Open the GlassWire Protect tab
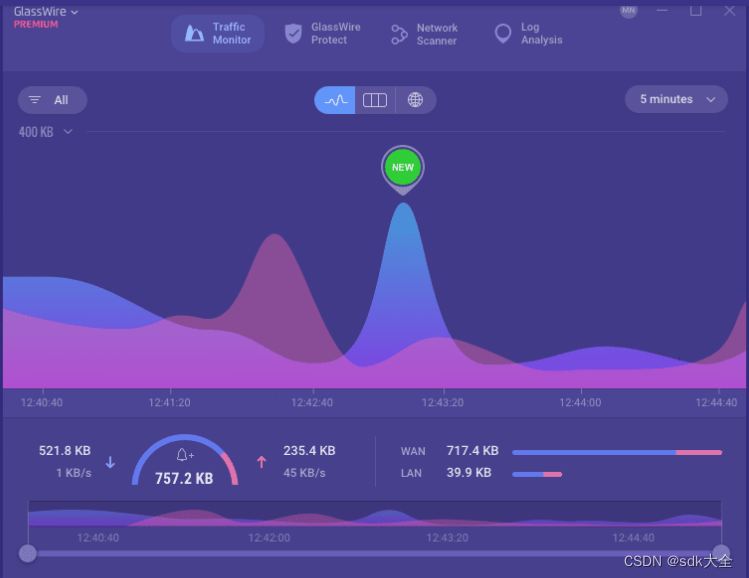Image resolution: width=749 pixels, height=578 pixels. click(x=323, y=33)
